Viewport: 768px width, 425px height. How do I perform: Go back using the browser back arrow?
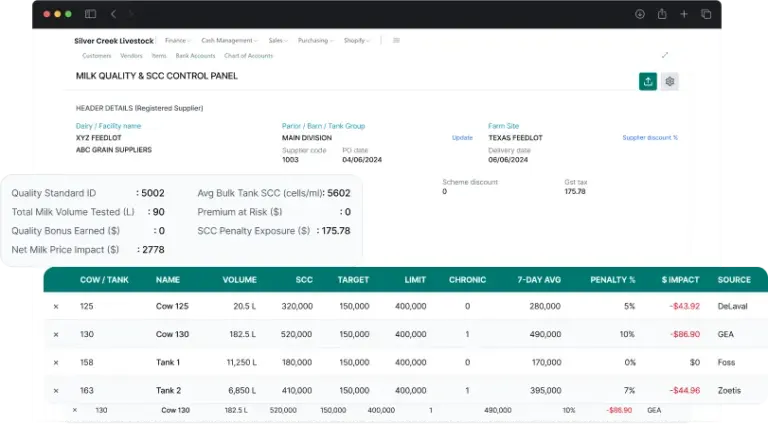pos(113,14)
